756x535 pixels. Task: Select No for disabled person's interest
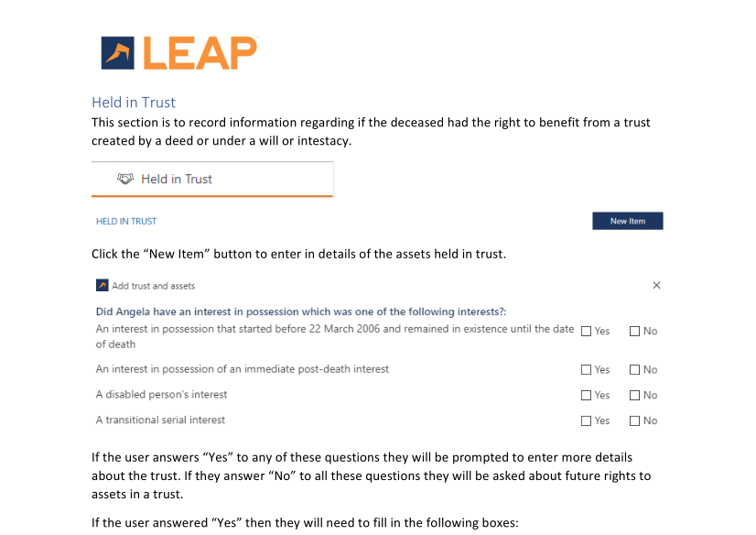tap(634, 396)
